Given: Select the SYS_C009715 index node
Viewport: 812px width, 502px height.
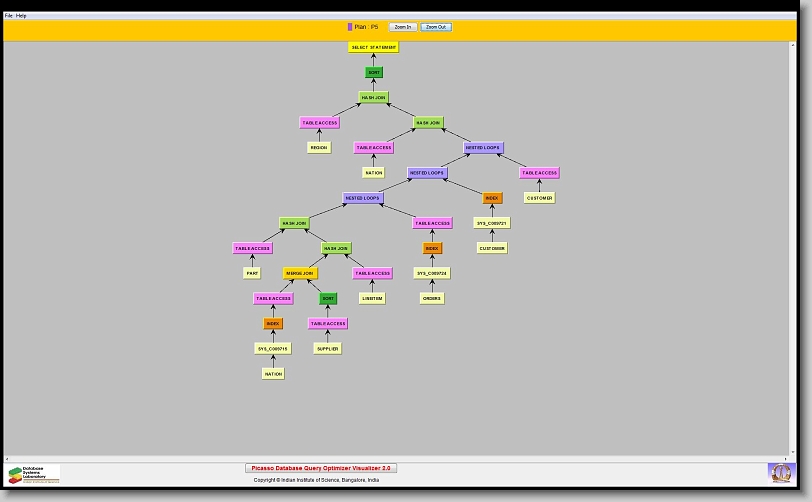Looking at the screenshot, I should pyautogui.click(x=273, y=349).
